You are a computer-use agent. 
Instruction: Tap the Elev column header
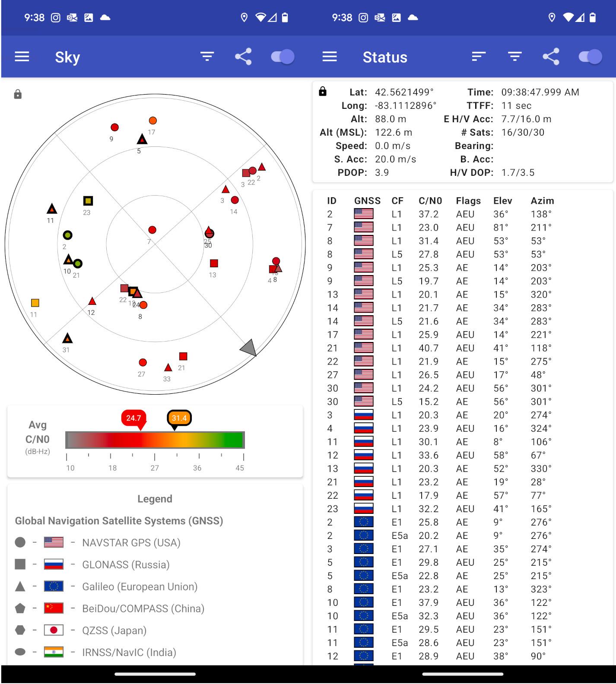click(503, 201)
